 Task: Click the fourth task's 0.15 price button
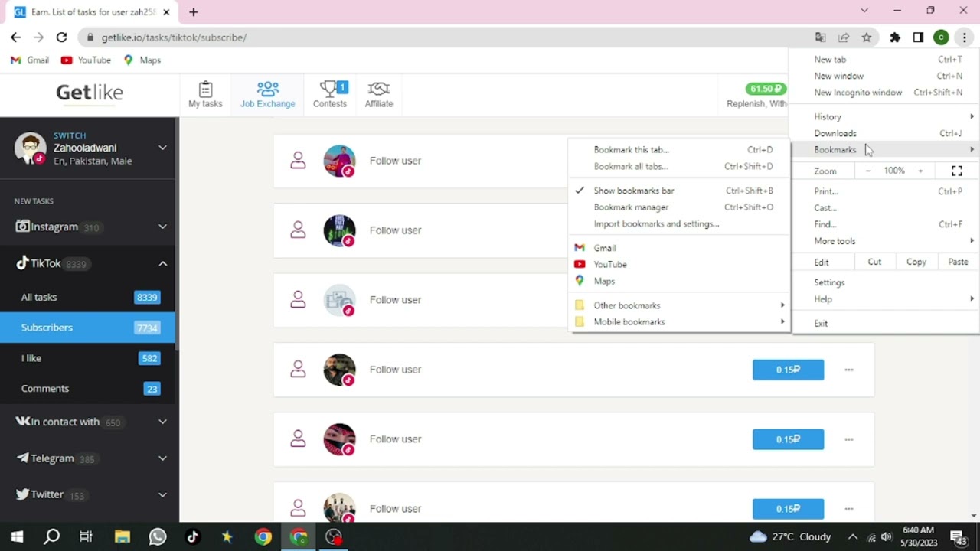click(788, 370)
